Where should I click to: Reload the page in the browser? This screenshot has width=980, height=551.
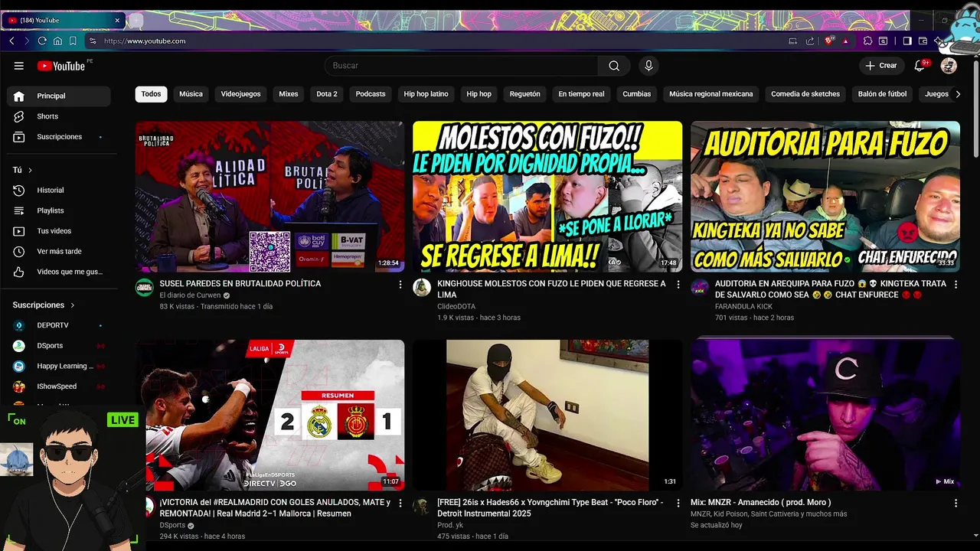(42, 41)
